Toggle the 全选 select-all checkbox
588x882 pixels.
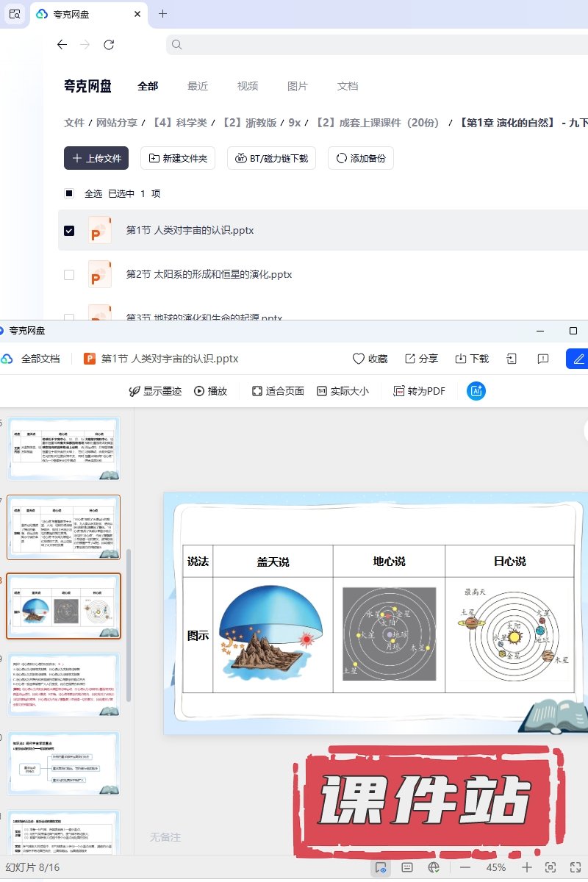[x=69, y=194]
